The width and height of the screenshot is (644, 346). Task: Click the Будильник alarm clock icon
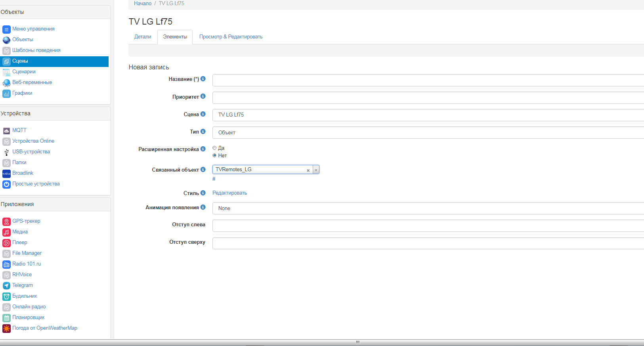(x=6, y=296)
